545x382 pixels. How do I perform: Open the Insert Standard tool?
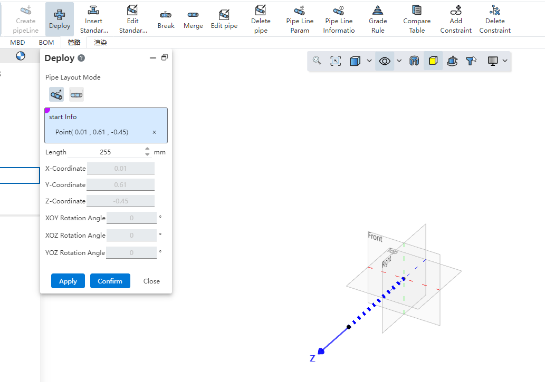tap(94, 19)
